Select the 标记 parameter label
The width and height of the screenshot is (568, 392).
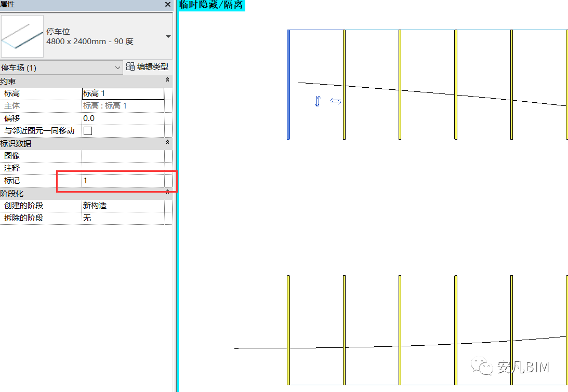coord(12,181)
